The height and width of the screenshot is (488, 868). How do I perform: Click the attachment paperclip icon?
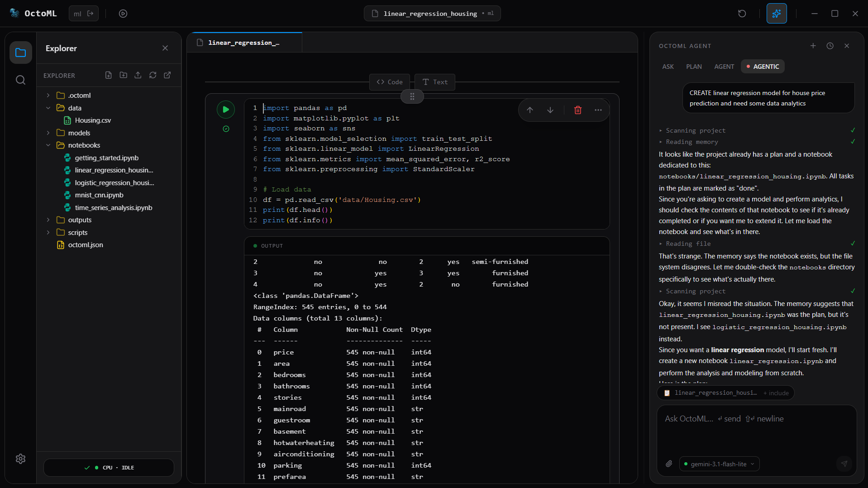[x=669, y=464]
